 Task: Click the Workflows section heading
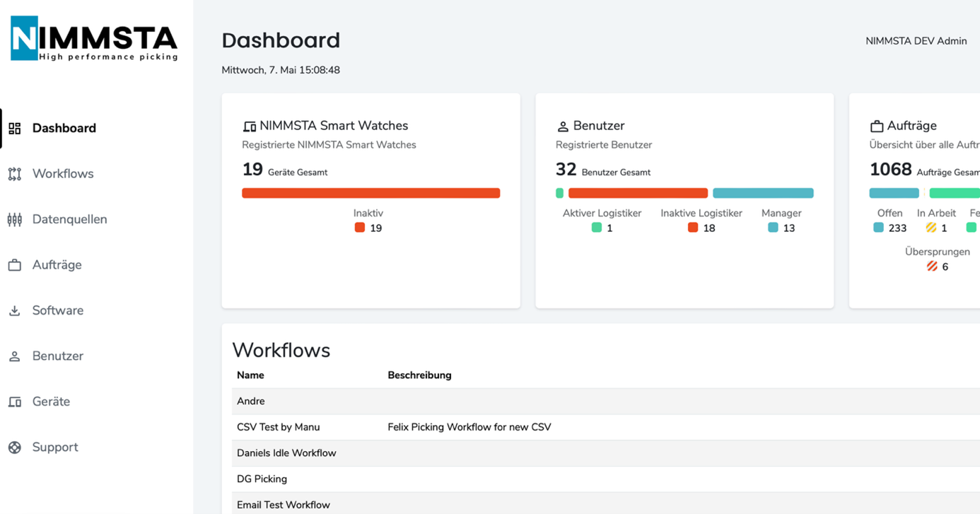[281, 350]
